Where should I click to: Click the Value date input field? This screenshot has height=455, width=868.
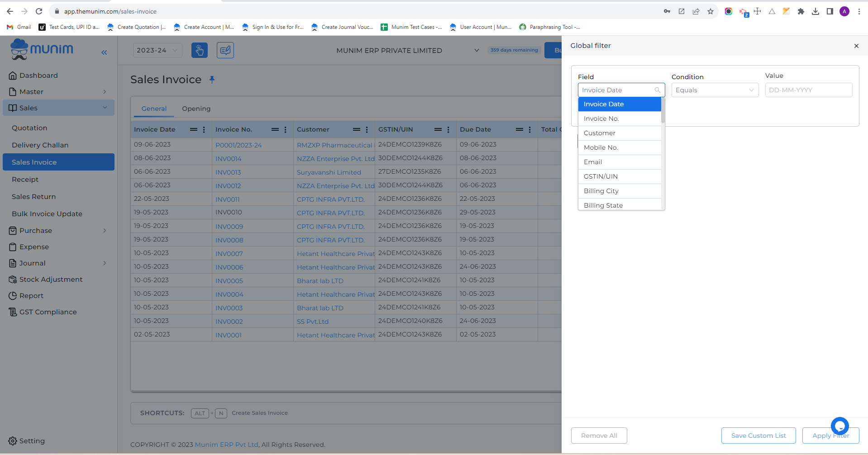(808, 90)
